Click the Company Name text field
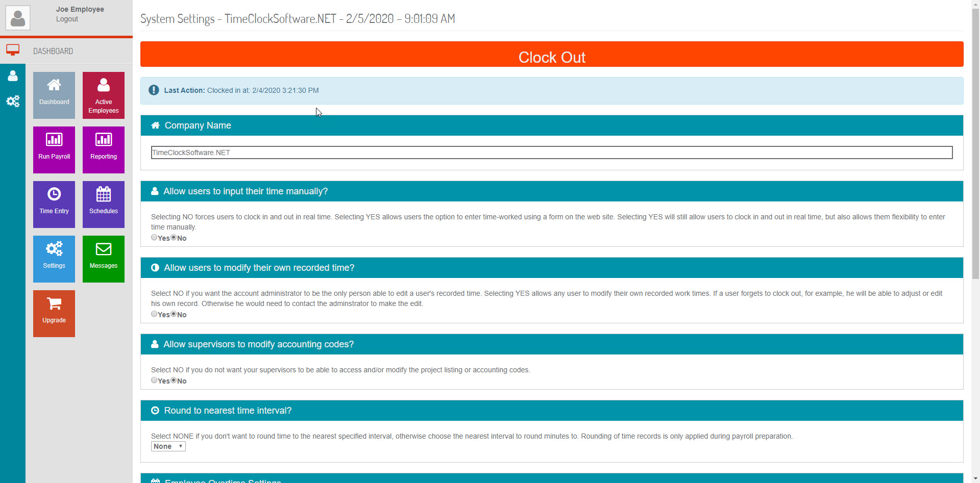 point(552,152)
